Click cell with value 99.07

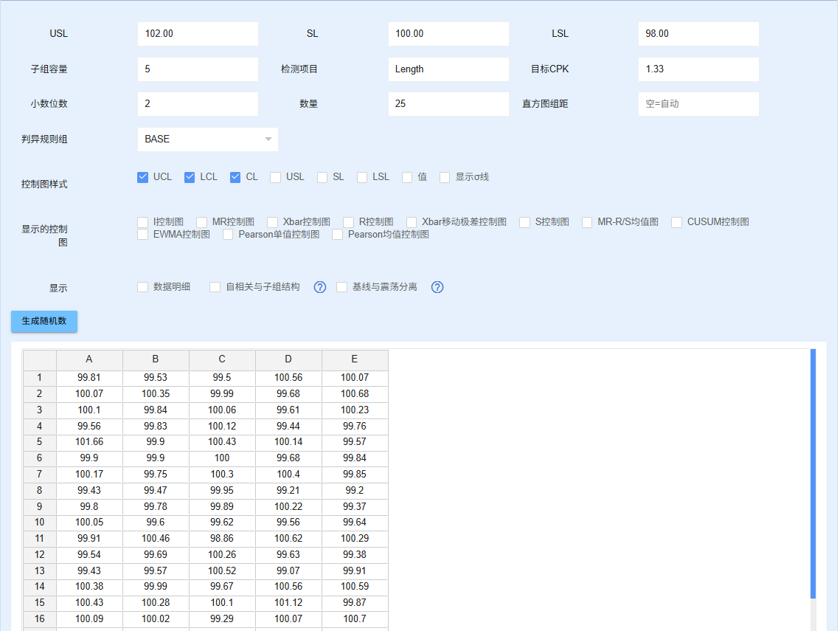coord(289,571)
